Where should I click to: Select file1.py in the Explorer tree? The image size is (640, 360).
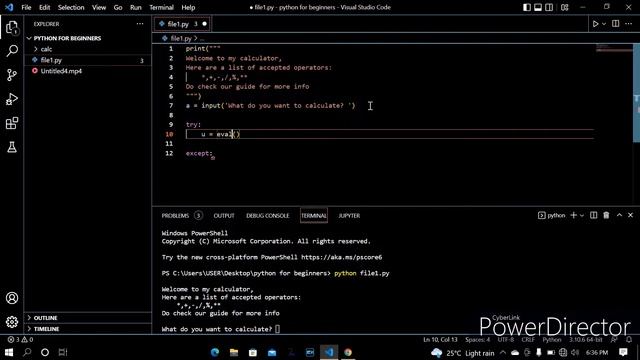(88, 60)
